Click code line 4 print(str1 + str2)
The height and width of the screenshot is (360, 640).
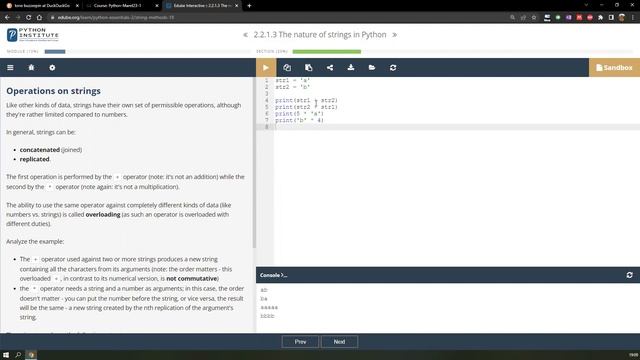point(306,100)
